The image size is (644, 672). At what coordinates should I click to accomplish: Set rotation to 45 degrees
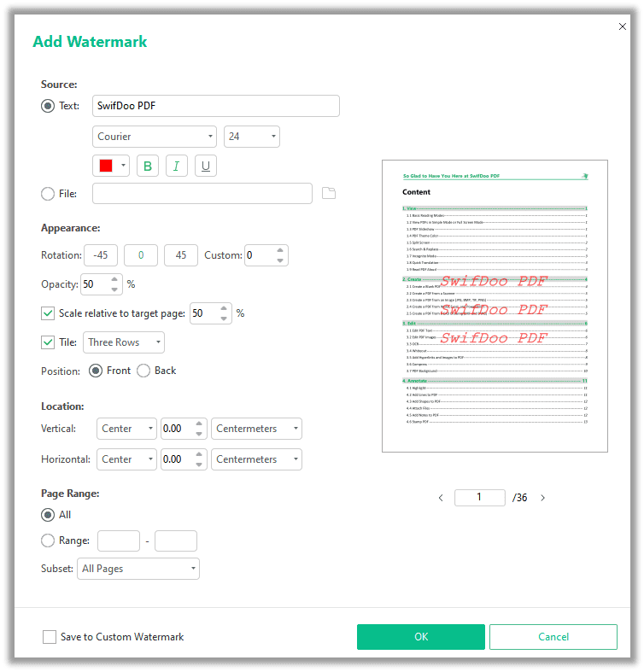pos(181,255)
